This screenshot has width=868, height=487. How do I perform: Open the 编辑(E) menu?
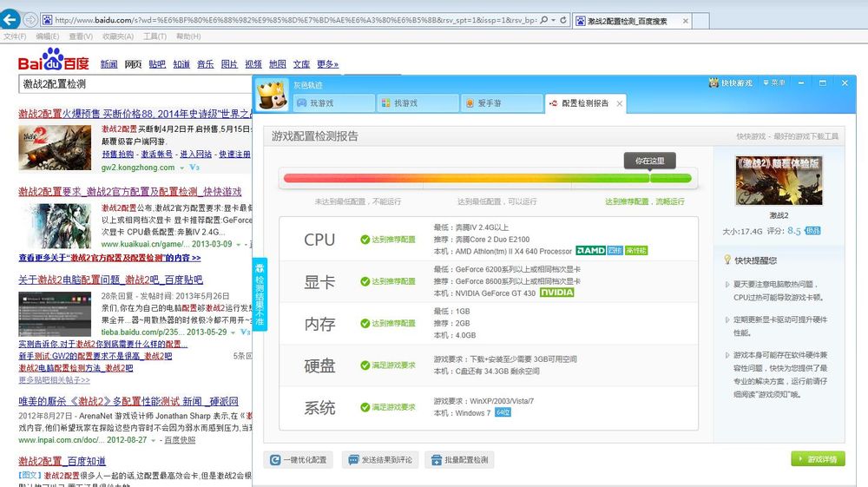click(x=48, y=36)
